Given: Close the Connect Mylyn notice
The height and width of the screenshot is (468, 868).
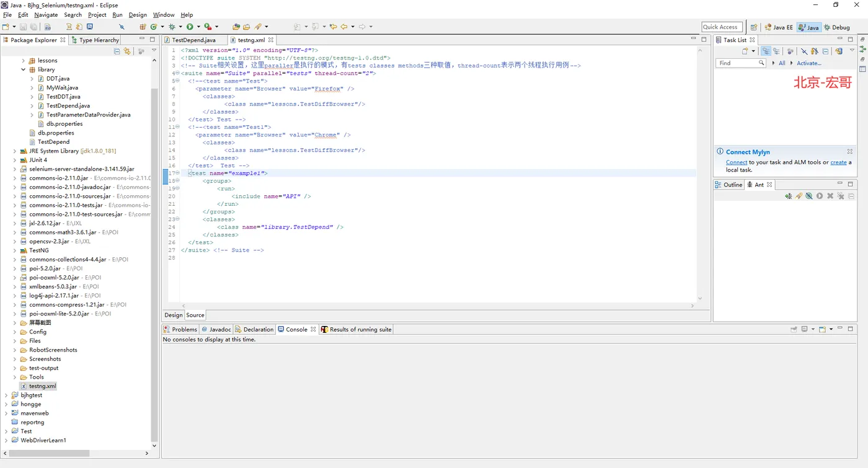Looking at the screenshot, I should (x=850, y=151).
